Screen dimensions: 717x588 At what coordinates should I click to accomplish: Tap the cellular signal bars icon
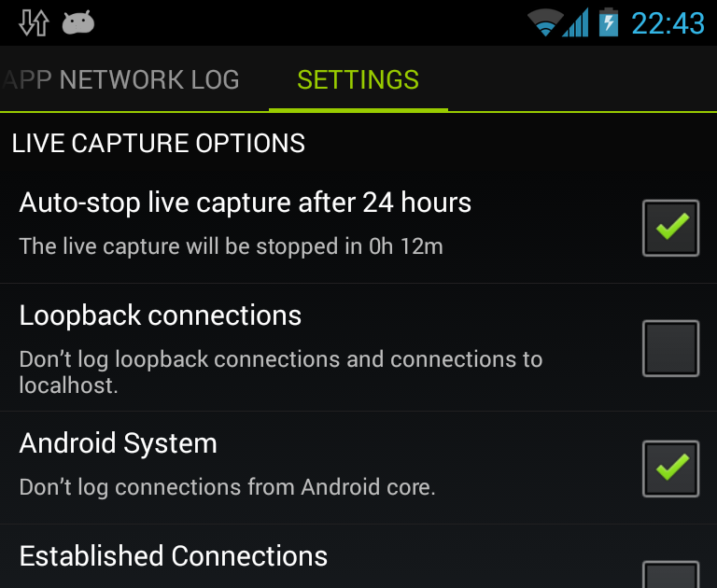[x=575, y=22]
